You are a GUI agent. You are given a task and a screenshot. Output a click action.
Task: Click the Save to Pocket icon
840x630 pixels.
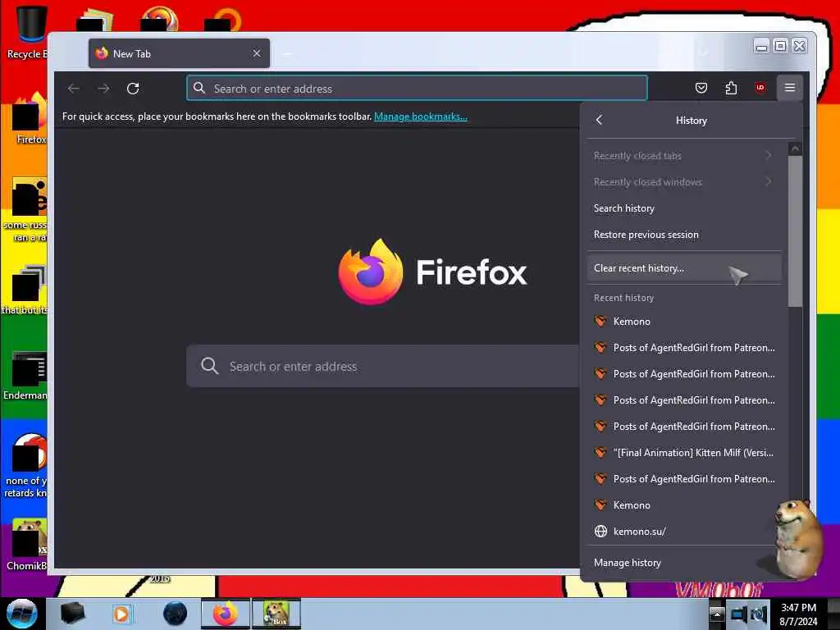coord(701,88)
